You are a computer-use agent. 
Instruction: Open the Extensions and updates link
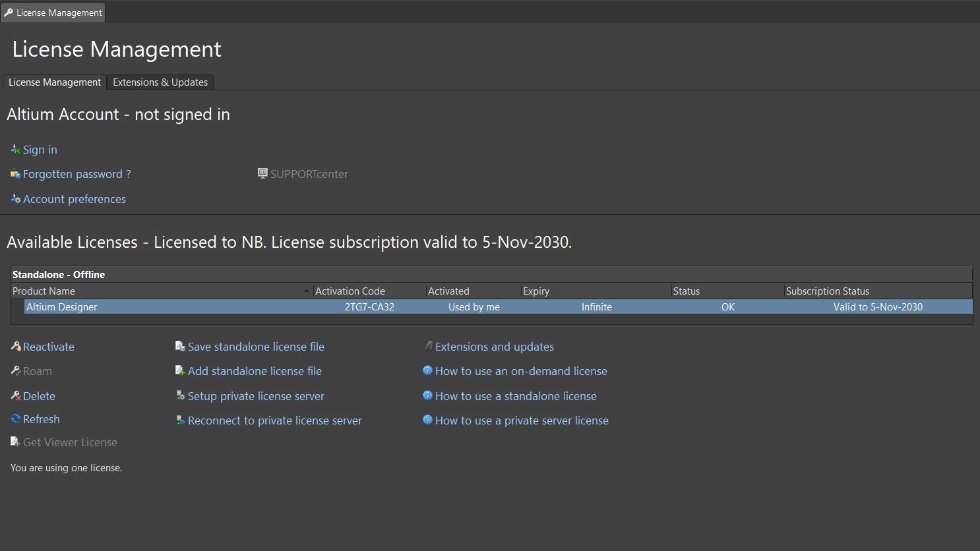pos(494,347)
